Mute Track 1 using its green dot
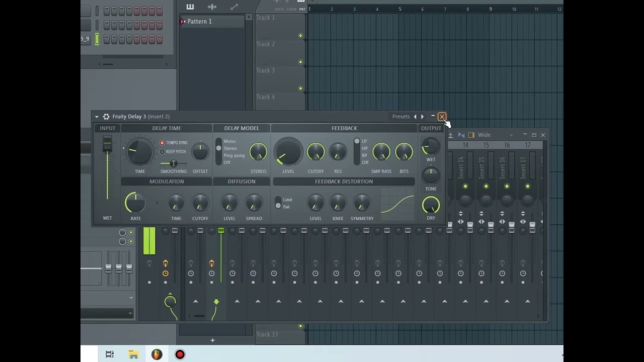This screenshot has height=362, width=644. (300, 36)
